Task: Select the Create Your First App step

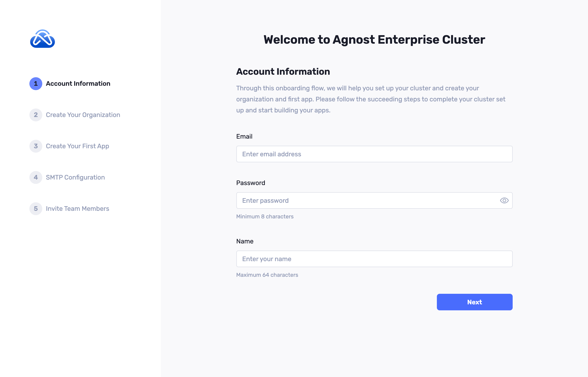Action: (x=77, y=146)
